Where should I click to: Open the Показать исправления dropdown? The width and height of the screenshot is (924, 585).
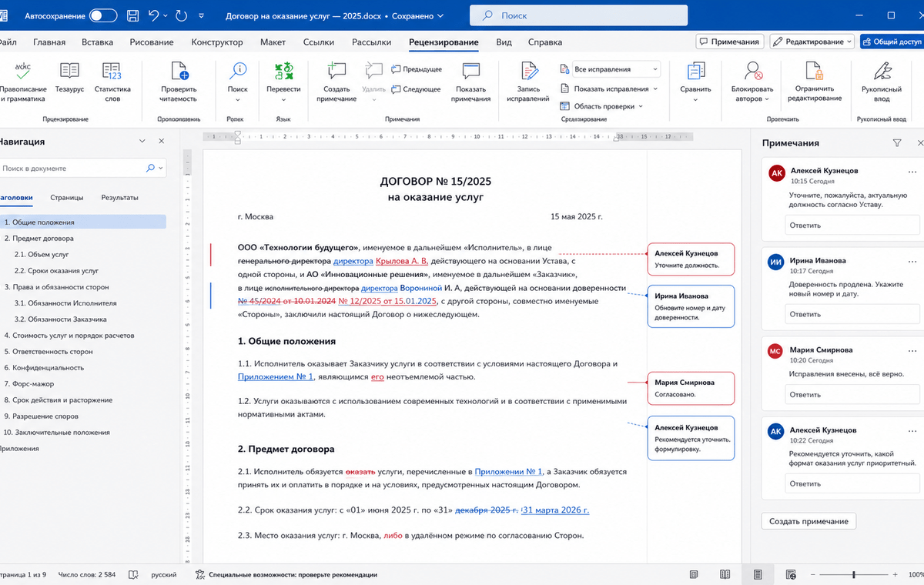click(x=611, y=89)
